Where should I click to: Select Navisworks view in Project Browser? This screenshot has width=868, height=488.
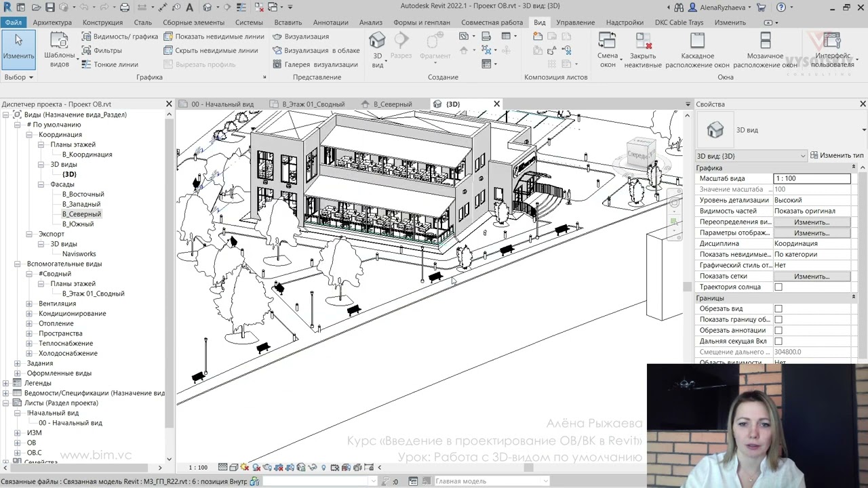point(79,254)
